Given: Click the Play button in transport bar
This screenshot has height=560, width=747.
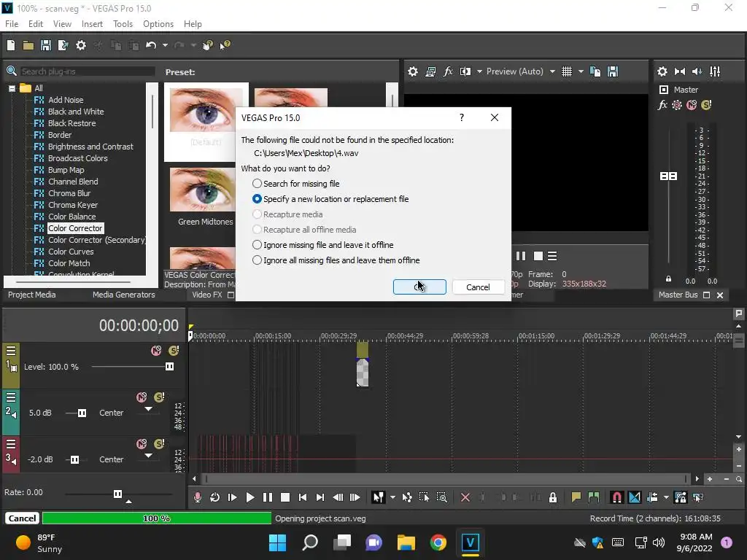Looking at the screenshot, I should [x=250, y=497].
